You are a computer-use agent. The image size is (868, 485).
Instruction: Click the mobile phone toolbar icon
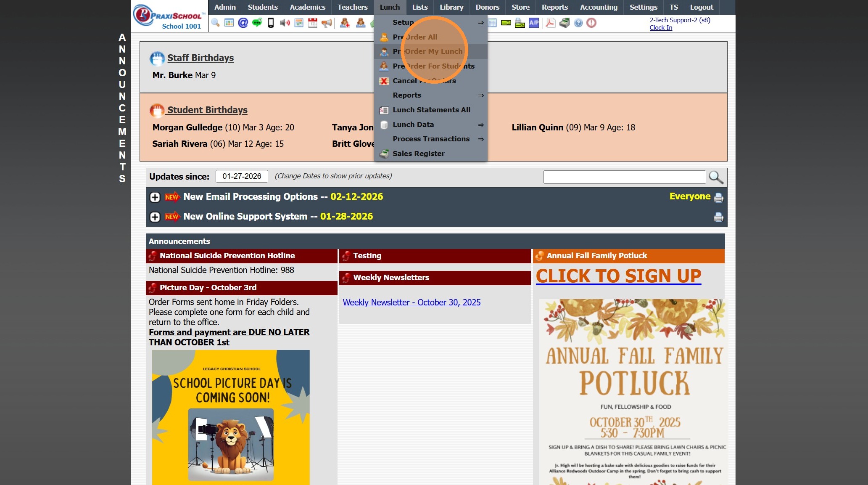[271, 23]
